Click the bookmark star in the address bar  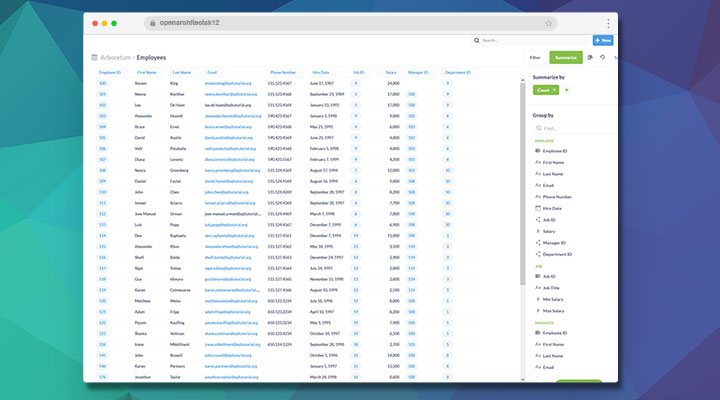click(548, 23)
